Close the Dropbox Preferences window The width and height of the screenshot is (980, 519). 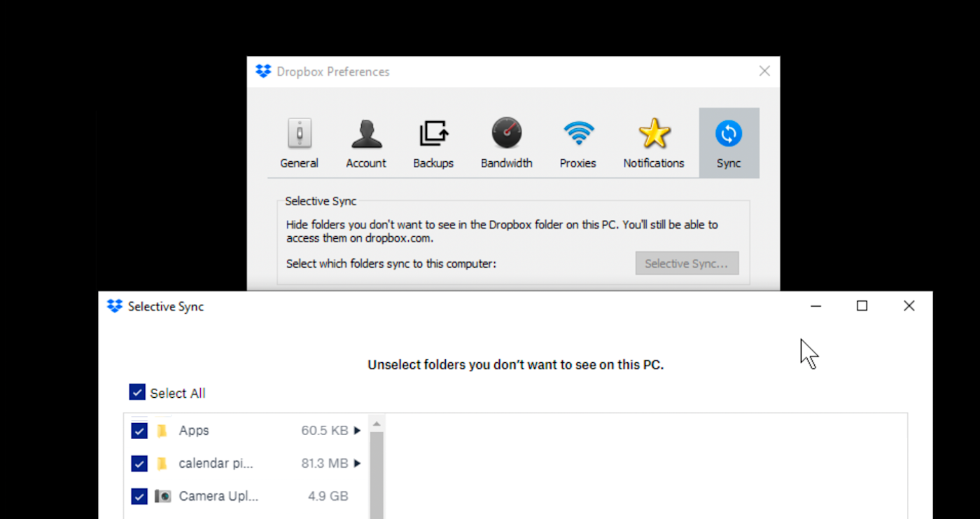pyautogui.click(x=764, y=71)
